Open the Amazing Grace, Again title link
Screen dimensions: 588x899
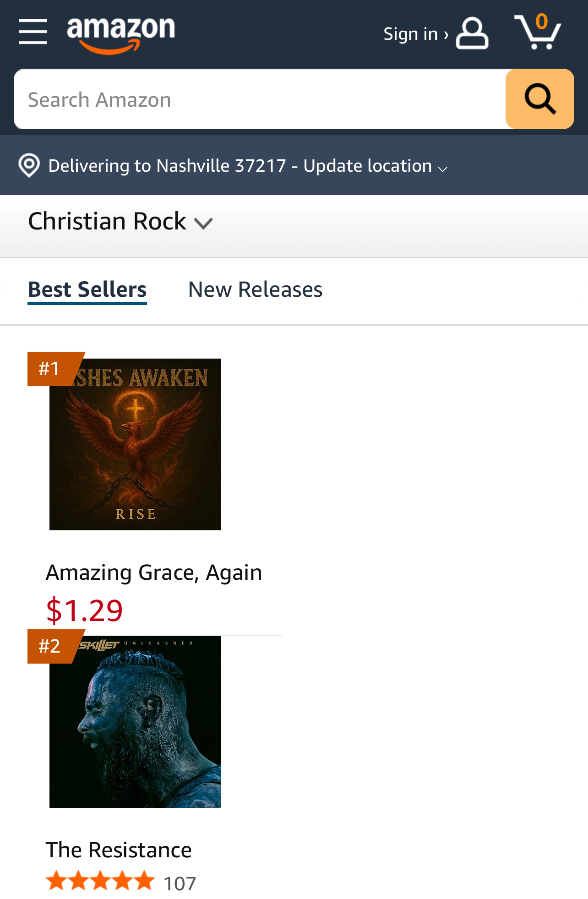point(154,572)
